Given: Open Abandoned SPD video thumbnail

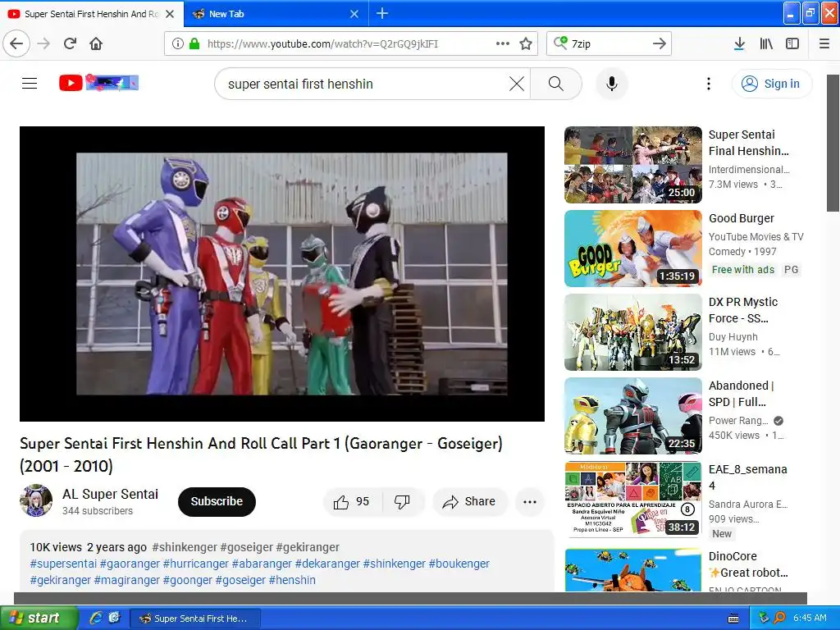Looking at the screenshot, I should tap(632, 416).
